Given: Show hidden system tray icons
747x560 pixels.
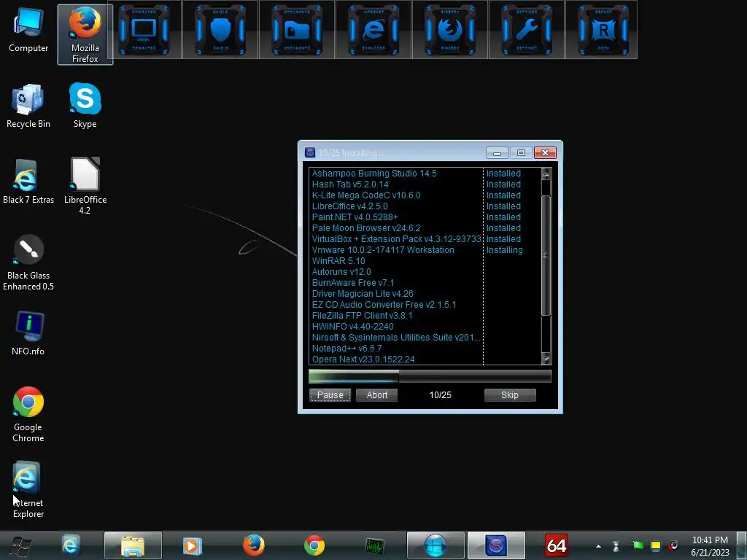Looking at the screenshot, I should 598,546.
